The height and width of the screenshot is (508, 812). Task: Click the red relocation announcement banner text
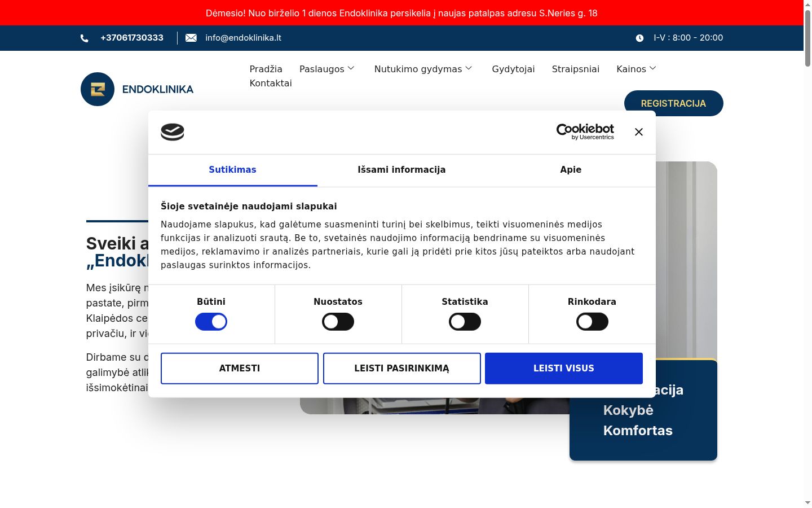pyautogui.click(x=401, y=13)
